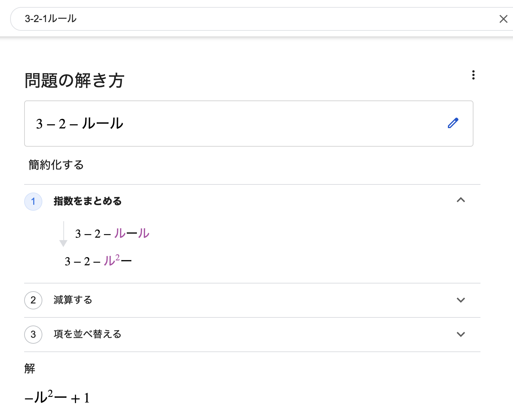Screen dimensions: 513x420
Task: Select the purple-highlighted ルール expression in step 1
Action: click(132, 233)
